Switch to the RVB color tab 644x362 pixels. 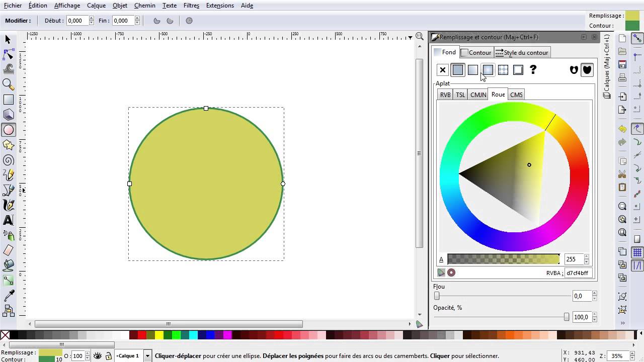click(445, 95)
